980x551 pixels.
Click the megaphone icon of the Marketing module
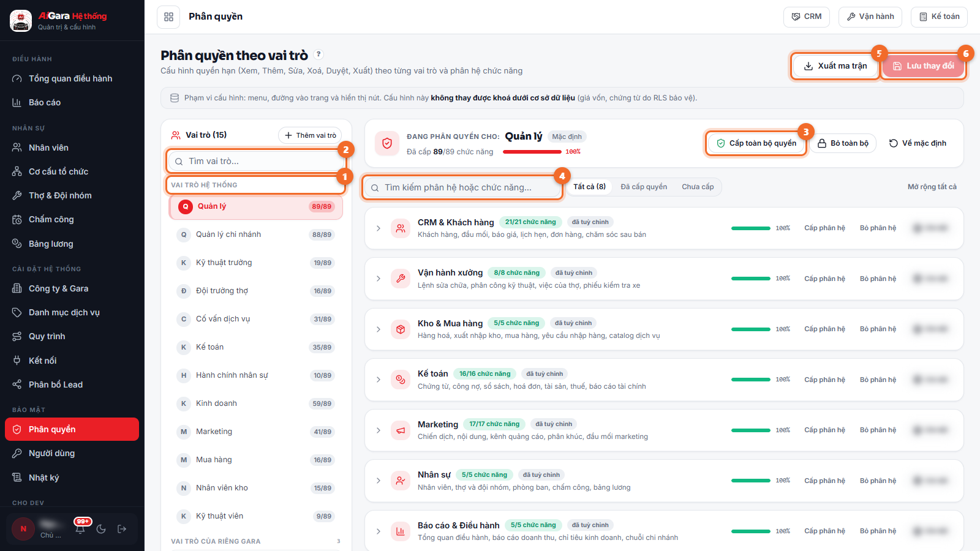click(x=401, y=430)
